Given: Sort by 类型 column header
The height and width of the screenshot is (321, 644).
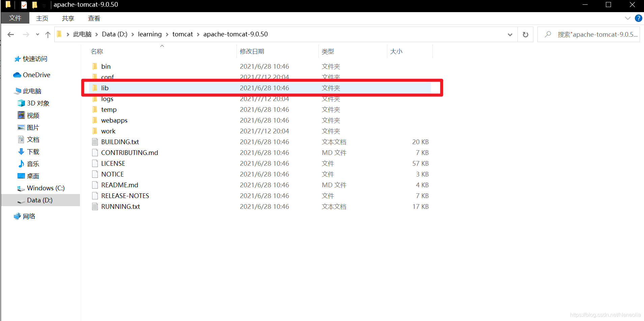Looking at the screenshot, I should (328, 51).
